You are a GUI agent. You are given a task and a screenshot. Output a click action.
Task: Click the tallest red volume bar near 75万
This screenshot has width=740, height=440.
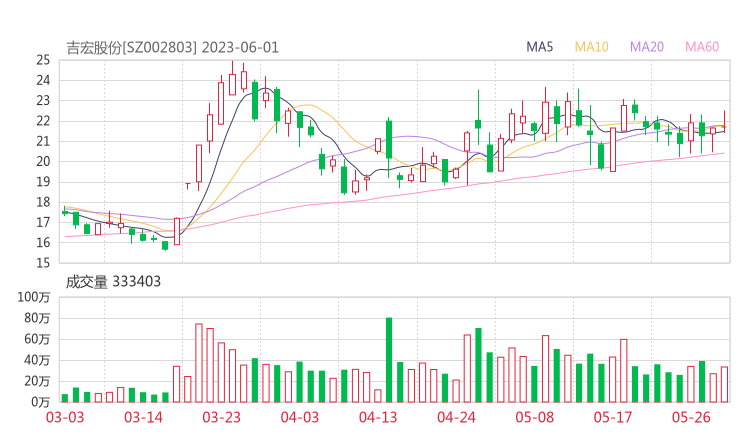199,363
